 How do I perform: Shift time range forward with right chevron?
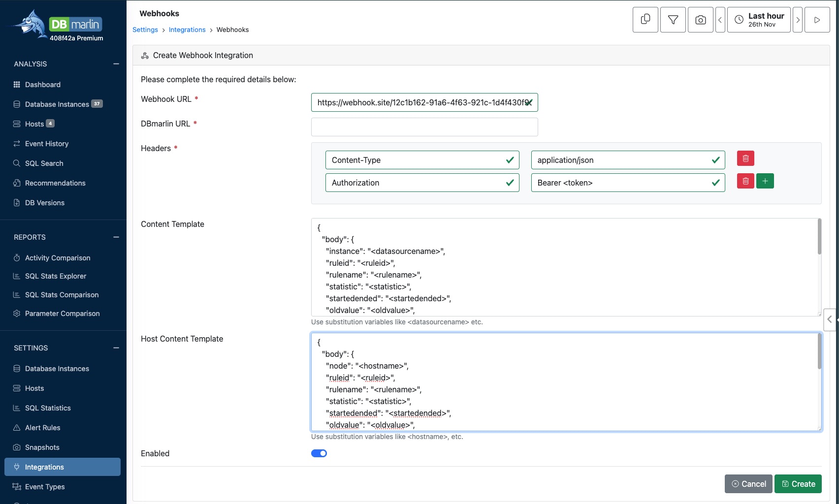tap(798, 19)
